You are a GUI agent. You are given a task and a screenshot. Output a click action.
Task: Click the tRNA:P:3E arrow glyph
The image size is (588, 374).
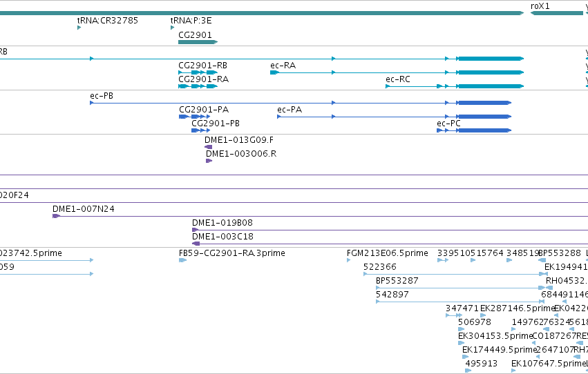click(173, 28)
